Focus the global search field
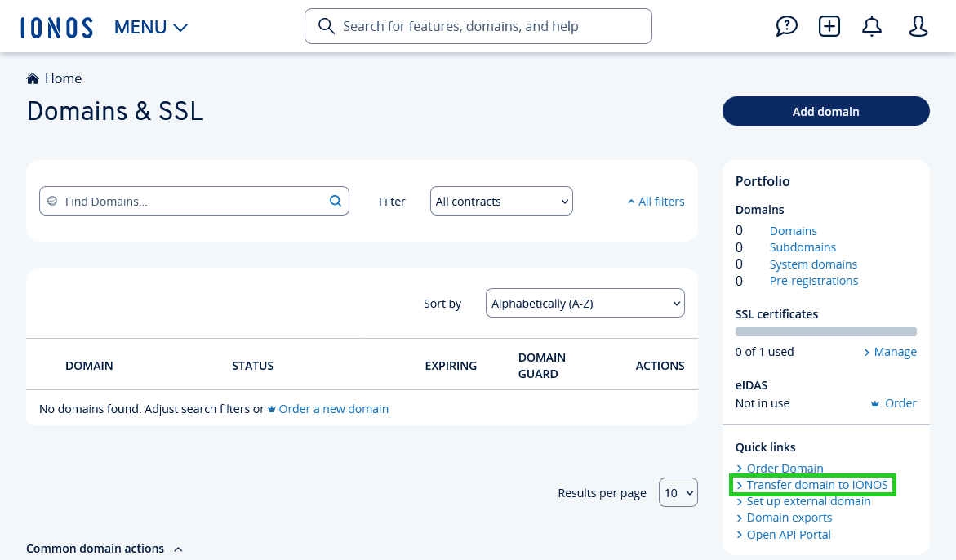956x560 pixels. (x=478, y=26)
